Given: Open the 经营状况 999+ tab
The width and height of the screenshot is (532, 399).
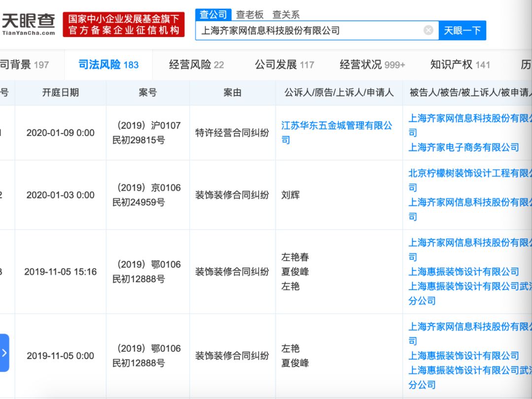Looking at the screenshot, I should (x=372, y=65).
